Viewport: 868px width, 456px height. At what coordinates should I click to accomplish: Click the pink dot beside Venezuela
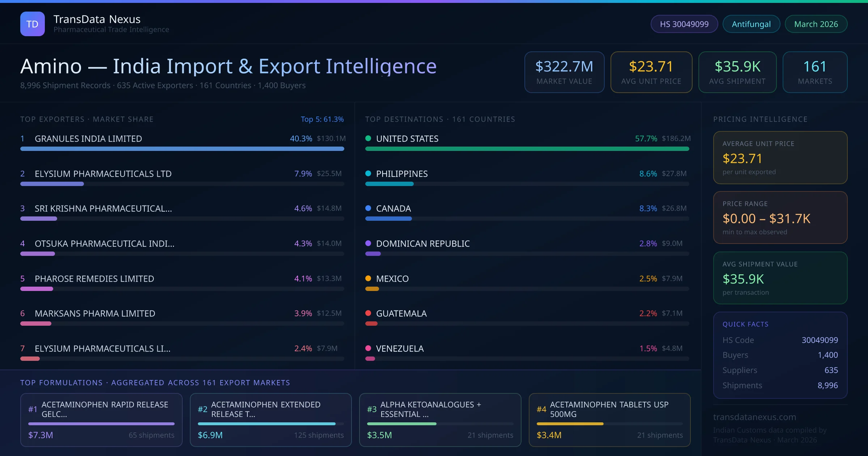368,348
